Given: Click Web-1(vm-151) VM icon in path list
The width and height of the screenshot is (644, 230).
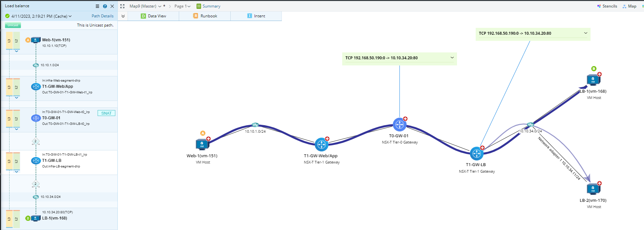Looking at the screenshot, I should [x=36, y=40].
